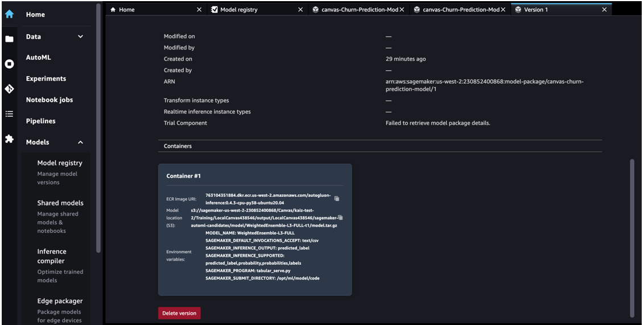This screenshot has width=644, height=325.
Task: Close the Version 1 tab
Action: click(604, 10)
